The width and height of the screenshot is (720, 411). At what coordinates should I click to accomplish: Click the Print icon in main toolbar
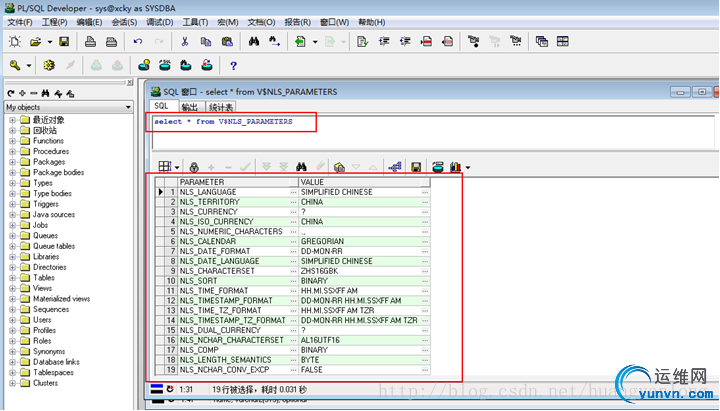coord(91,42)
